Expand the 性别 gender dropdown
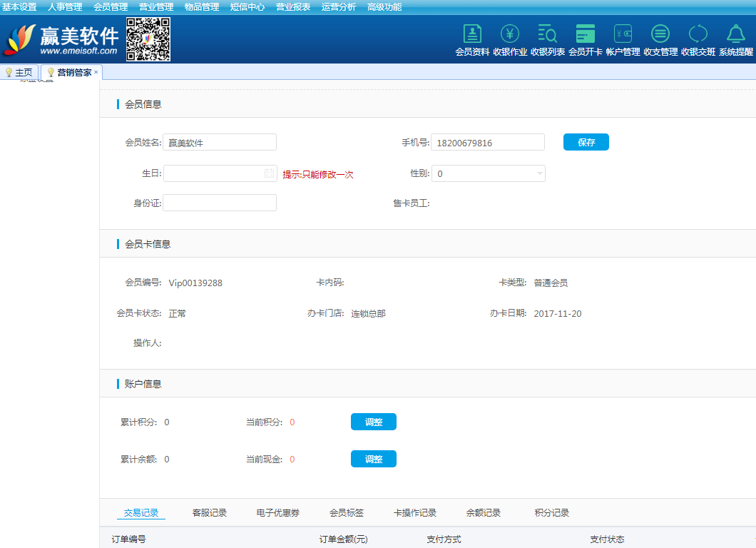756x548 pixels. point(539,173)
